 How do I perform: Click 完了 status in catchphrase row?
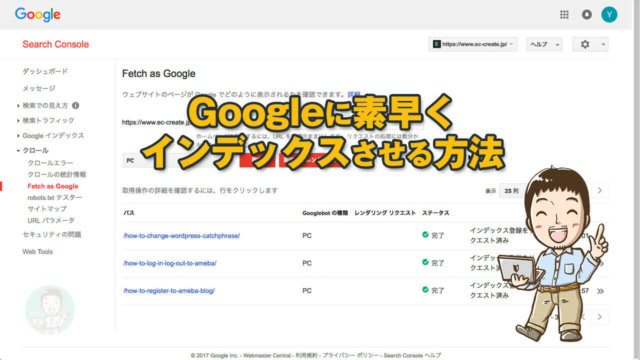click(x=438, y=236)
